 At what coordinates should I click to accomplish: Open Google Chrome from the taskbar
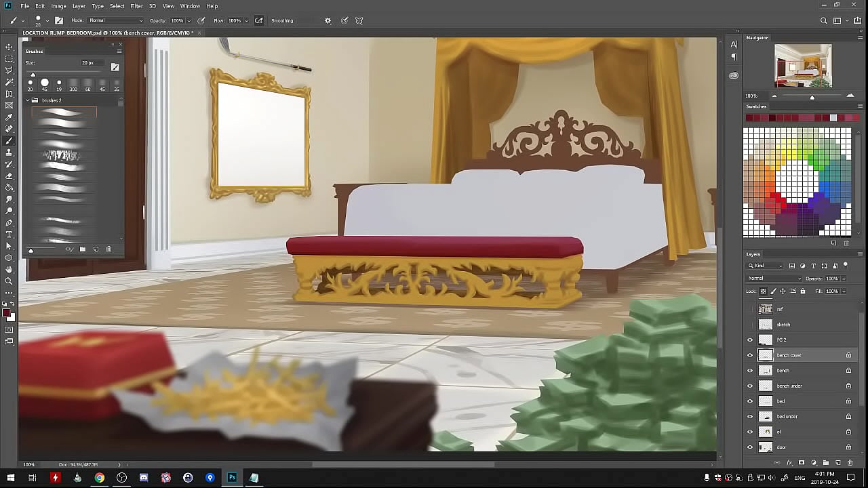click(100, 478)
